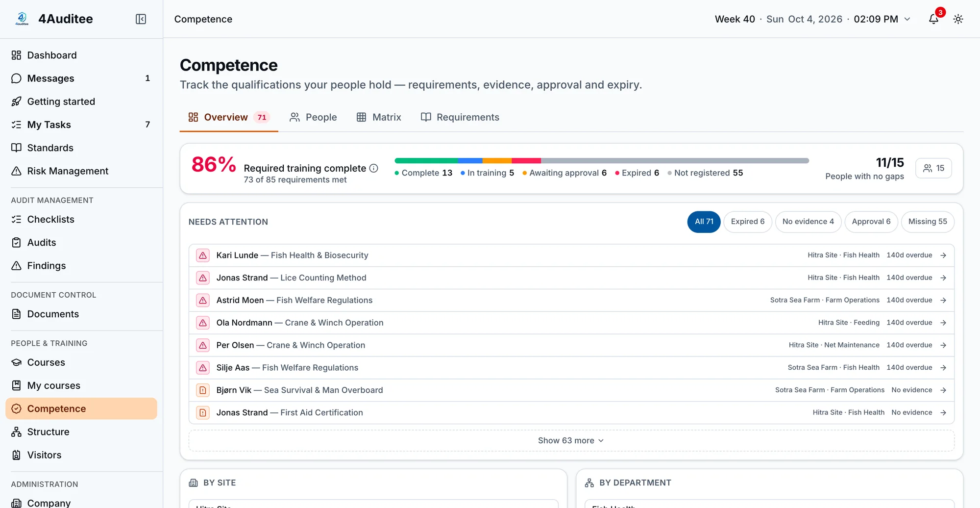Open Courses page
Viewport: 980px width, 508px height.
coord(81,362)
